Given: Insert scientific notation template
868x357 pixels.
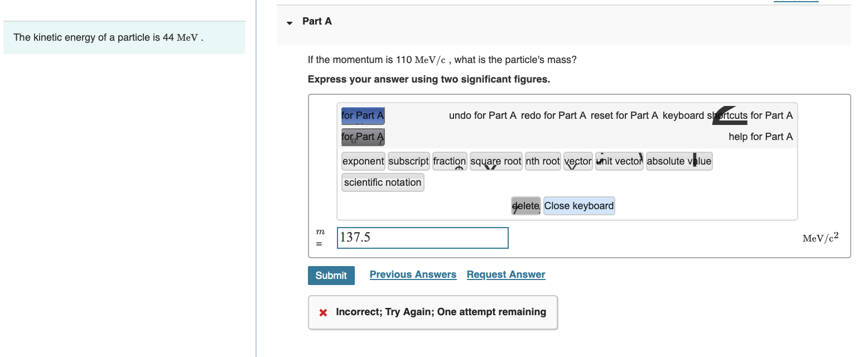Looking at the screenshot, I should point(383,182).
